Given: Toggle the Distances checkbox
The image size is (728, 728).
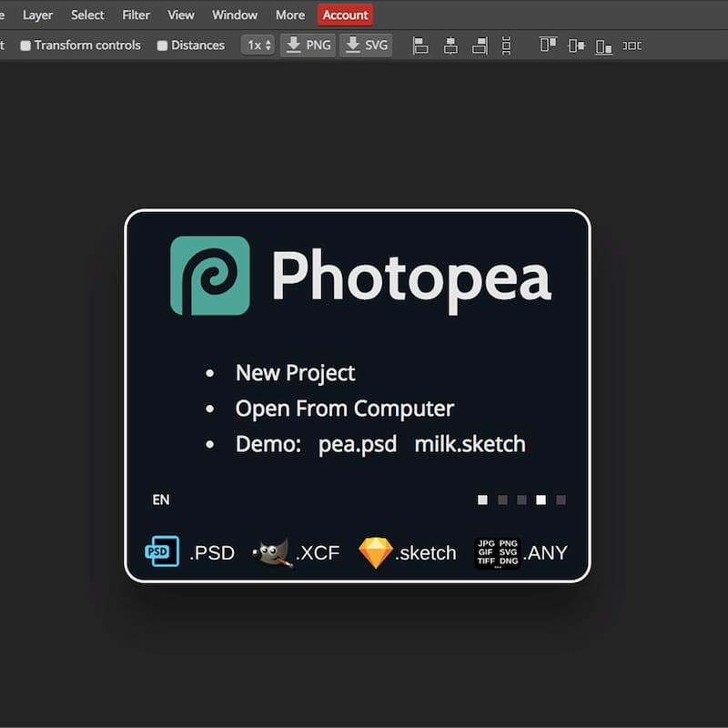Looking at the screenshot, I should pos(160,45).
